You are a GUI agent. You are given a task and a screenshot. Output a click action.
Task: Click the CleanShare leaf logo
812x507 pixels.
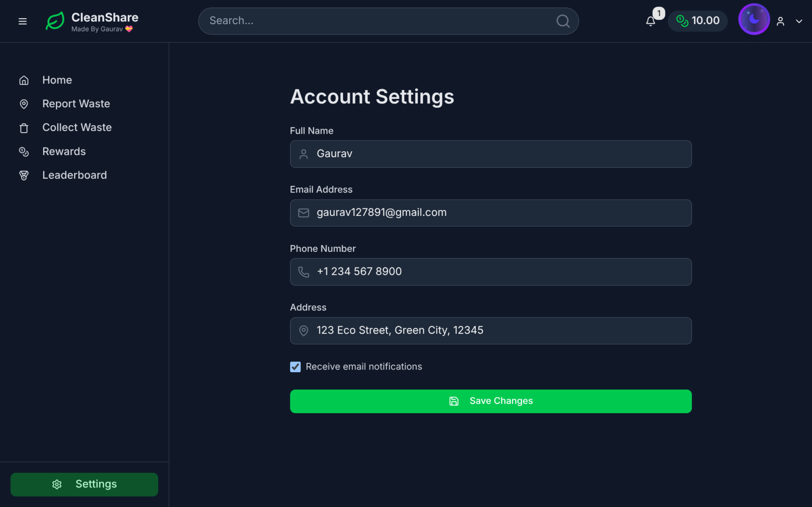(55, 21)
